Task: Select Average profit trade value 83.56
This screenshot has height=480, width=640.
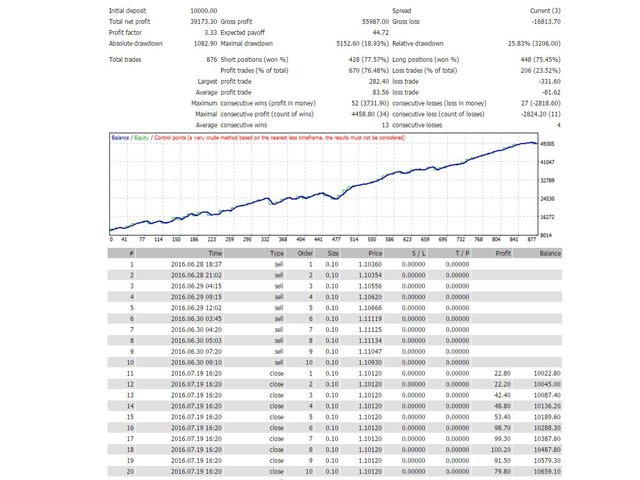Action: pos(381,93)
